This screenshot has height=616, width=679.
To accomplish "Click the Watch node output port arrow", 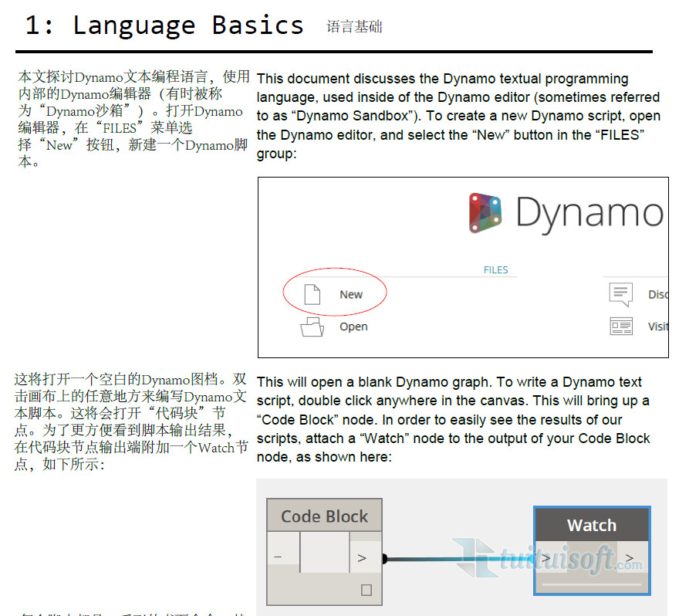I will (630, 558).
